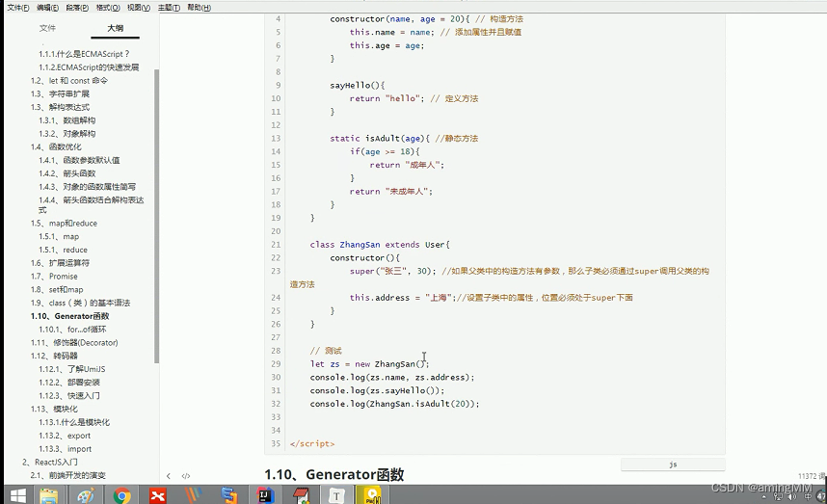Open 1.4.3、对象的函数属性简写 in the outline
This screenshot has height=504, width=827.
click(87, 187)
